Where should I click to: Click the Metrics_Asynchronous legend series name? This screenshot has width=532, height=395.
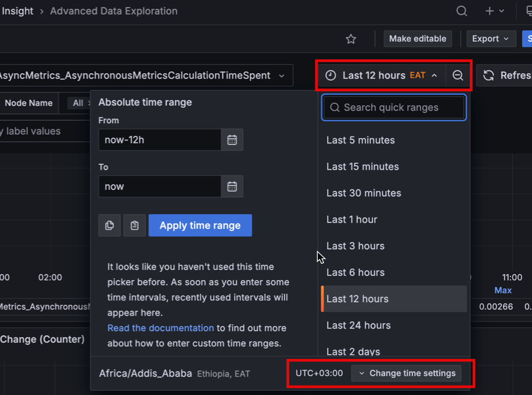(45, 307)
